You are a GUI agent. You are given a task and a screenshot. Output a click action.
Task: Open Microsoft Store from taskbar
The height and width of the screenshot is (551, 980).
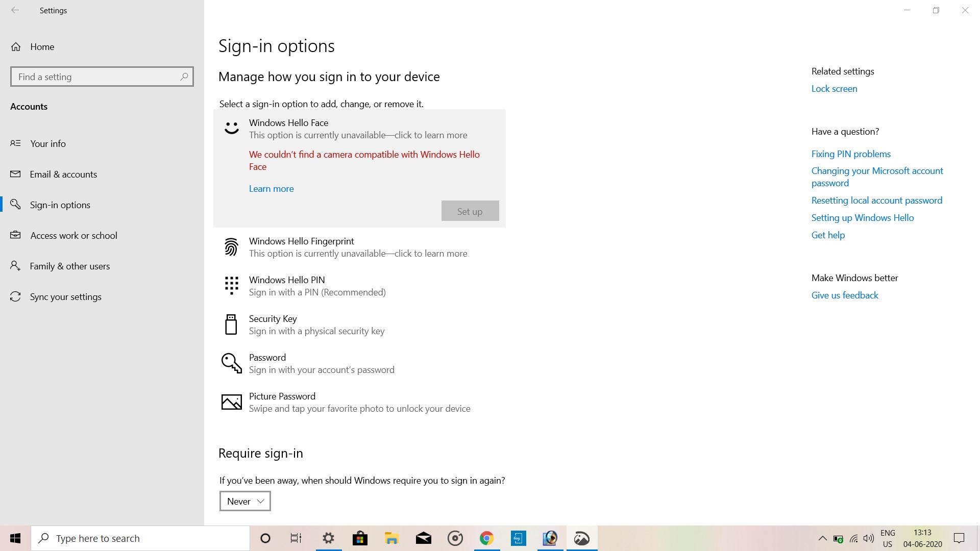coord(360,538)
